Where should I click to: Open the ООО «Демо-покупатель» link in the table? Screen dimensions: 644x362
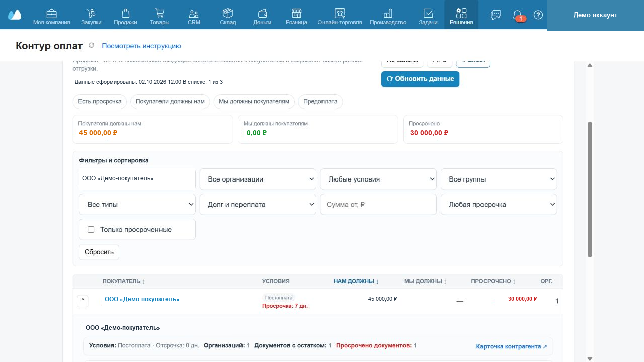click(142, 299)
